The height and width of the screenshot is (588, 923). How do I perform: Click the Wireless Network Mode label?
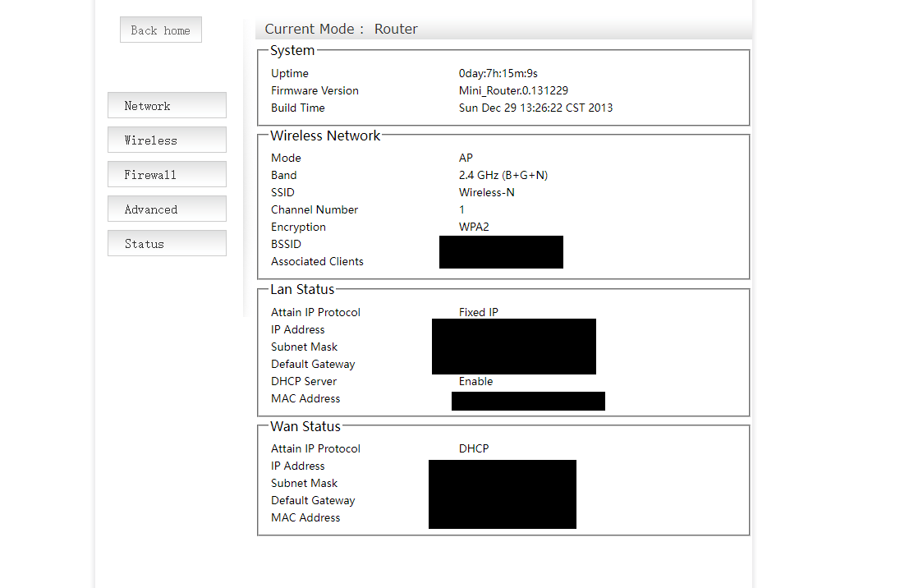(x=286, y=158)
